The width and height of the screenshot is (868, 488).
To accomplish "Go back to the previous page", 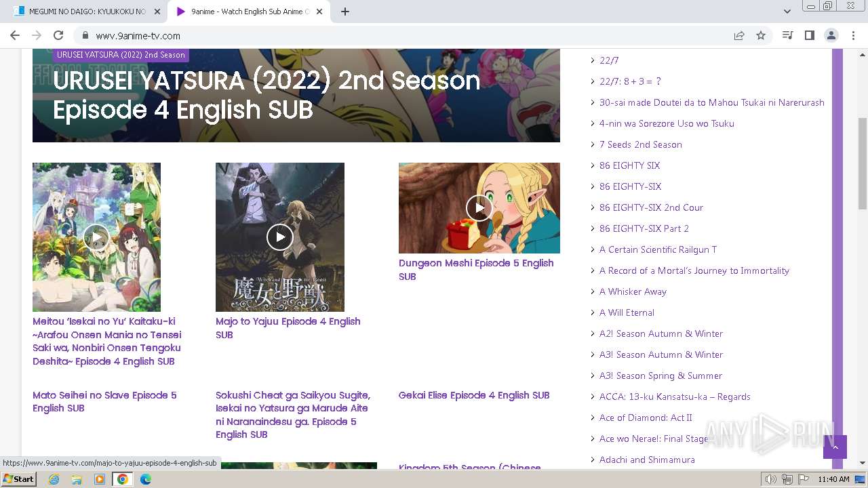I will pos(15,35).
